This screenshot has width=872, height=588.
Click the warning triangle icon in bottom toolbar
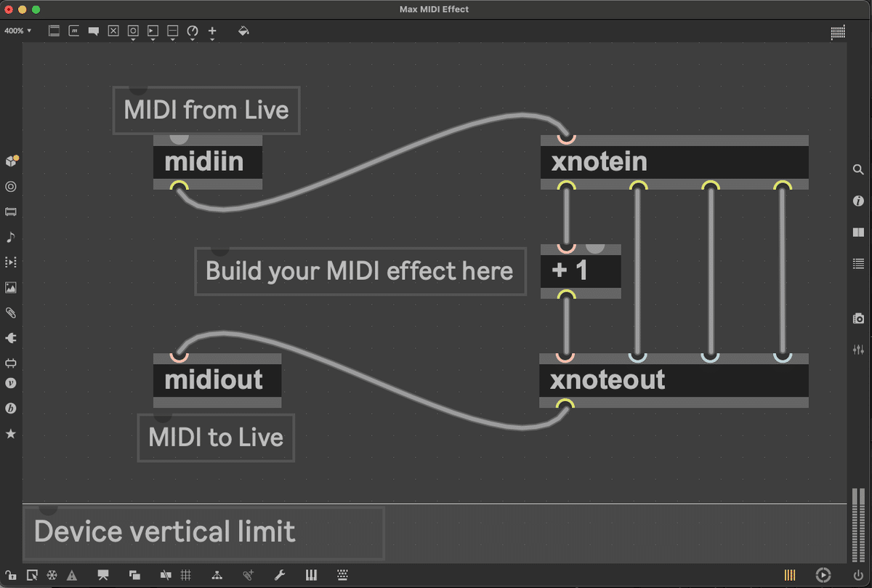coord(72,575)
